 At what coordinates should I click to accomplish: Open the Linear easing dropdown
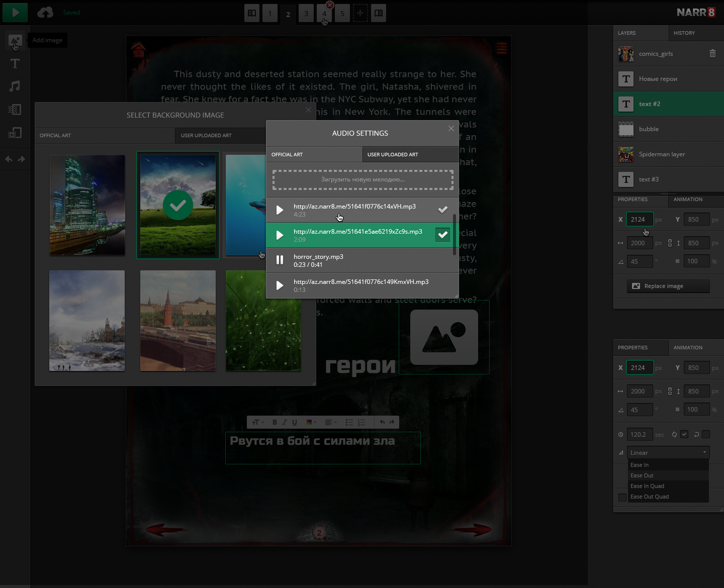coord(668,452)
